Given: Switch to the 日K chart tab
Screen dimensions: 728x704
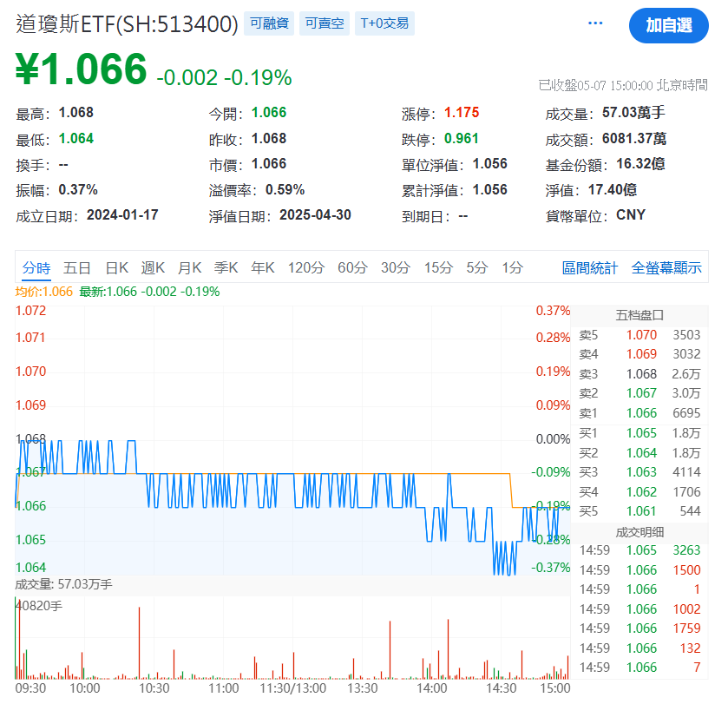Looking at the screenshot, I should 116,268.
